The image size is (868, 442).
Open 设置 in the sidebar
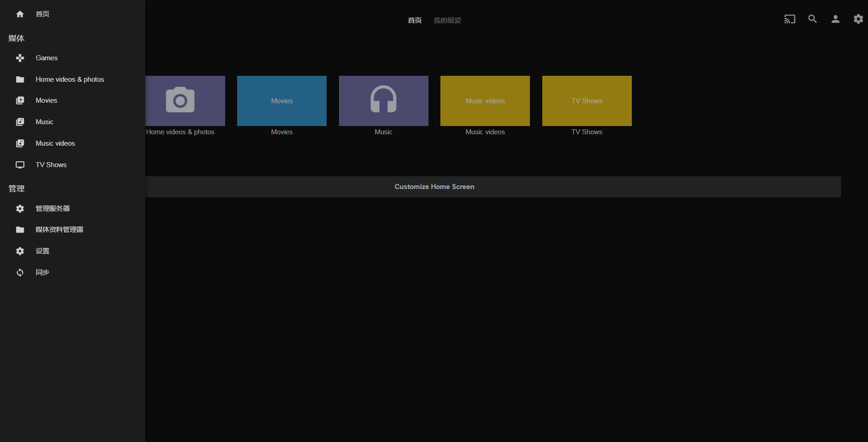click(73, 251)
